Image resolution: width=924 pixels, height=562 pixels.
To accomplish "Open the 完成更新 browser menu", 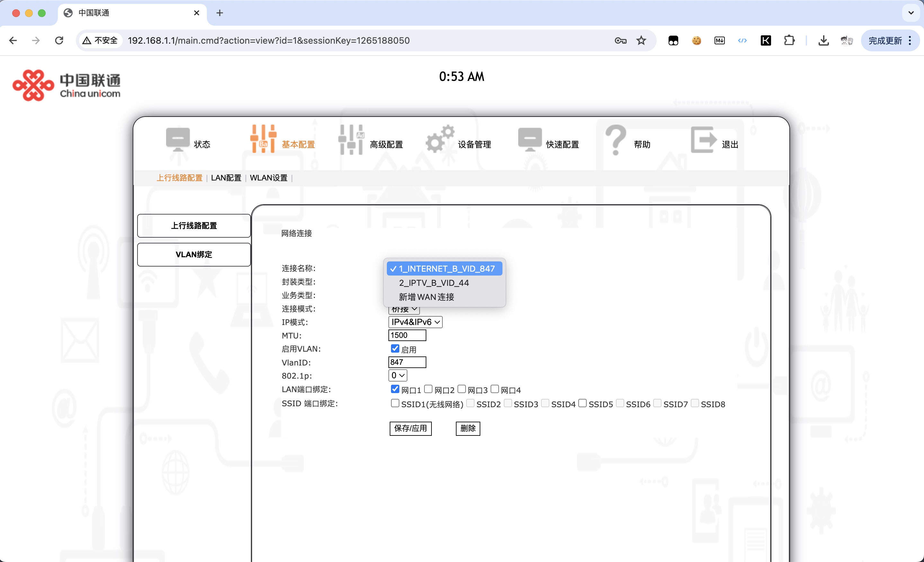I will point(890,40).
